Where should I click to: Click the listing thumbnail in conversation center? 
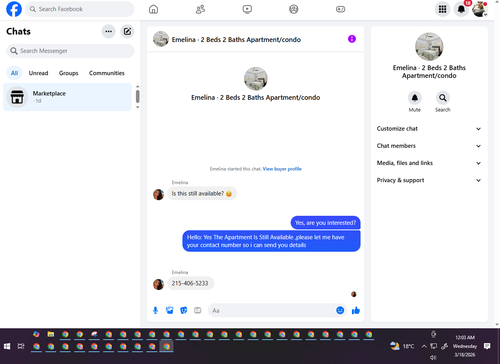coord(256,79)
